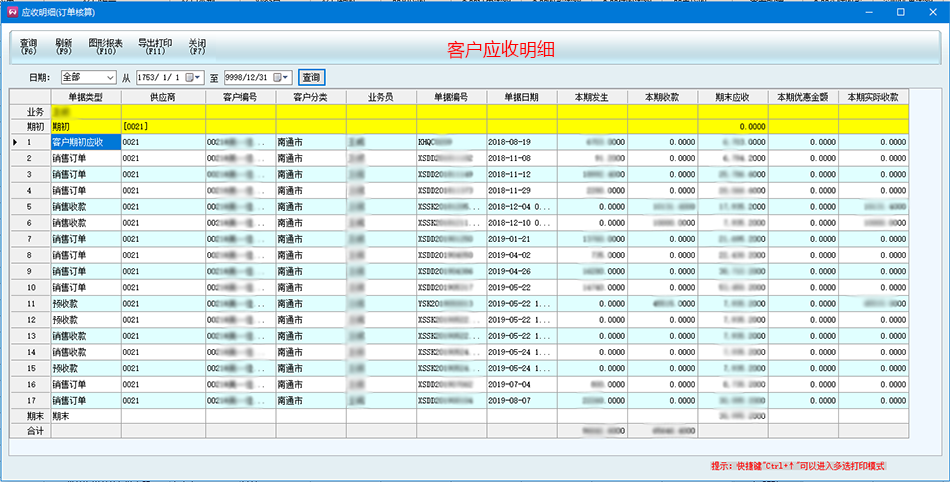The image size is (950, 482).
Task: Select the 预收款 cell in row 15
Action: click(86, 368)
